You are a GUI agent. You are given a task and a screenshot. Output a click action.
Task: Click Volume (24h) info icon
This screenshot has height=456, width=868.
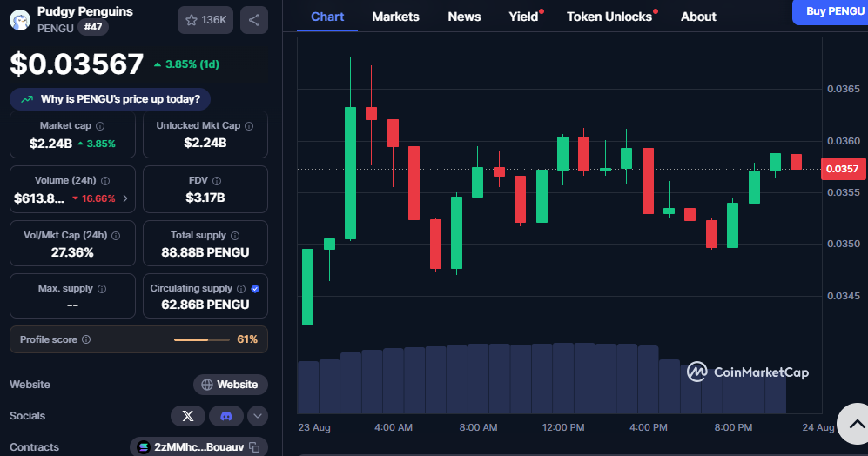[x=105, y=181]
